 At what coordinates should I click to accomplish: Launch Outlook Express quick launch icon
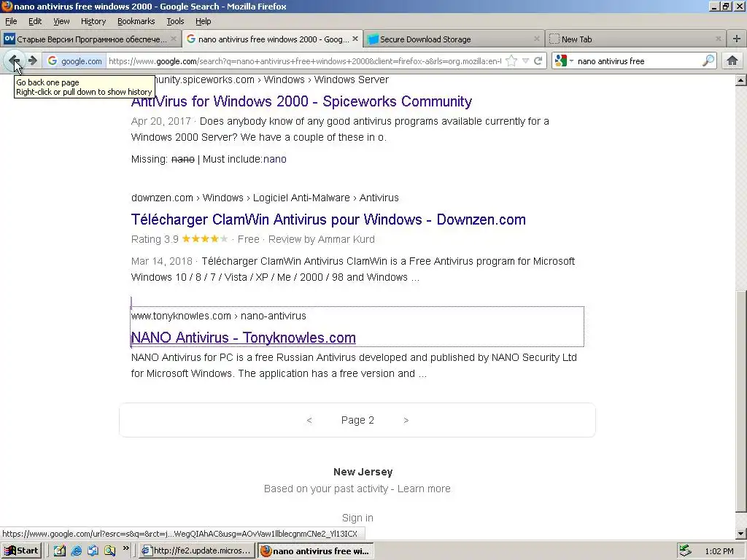[93, 551]
